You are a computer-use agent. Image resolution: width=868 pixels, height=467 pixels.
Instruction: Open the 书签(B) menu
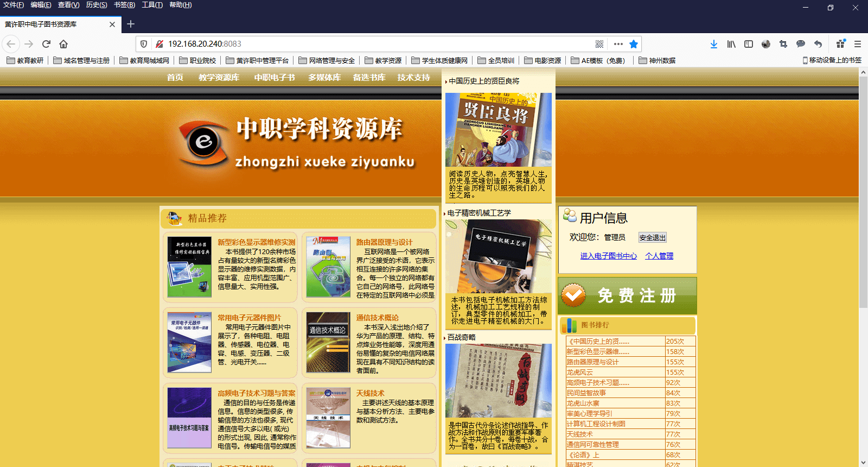(x=124, y=5)
